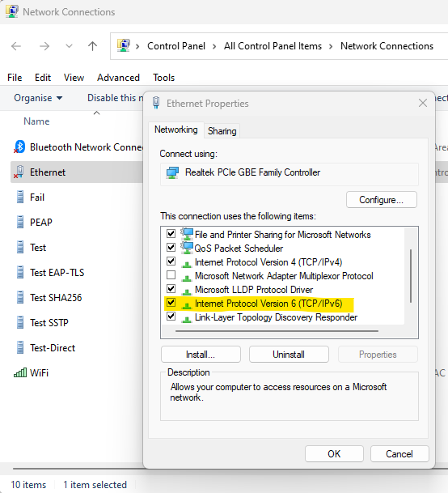Switch to the Sharing tab
Image resolution: width=448 pixels, height=493 pixels.
pos(222,131)
